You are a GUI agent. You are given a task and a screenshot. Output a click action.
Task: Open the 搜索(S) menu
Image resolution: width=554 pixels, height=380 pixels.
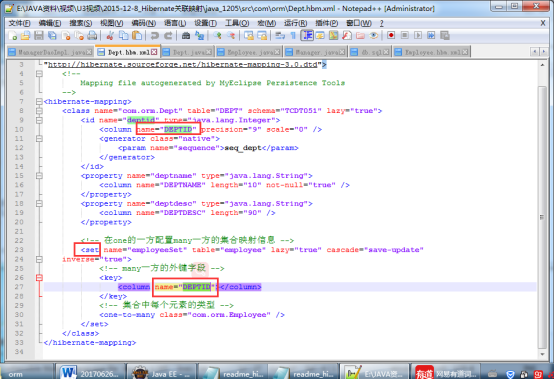pyautogui.click(x=81, y=23)
